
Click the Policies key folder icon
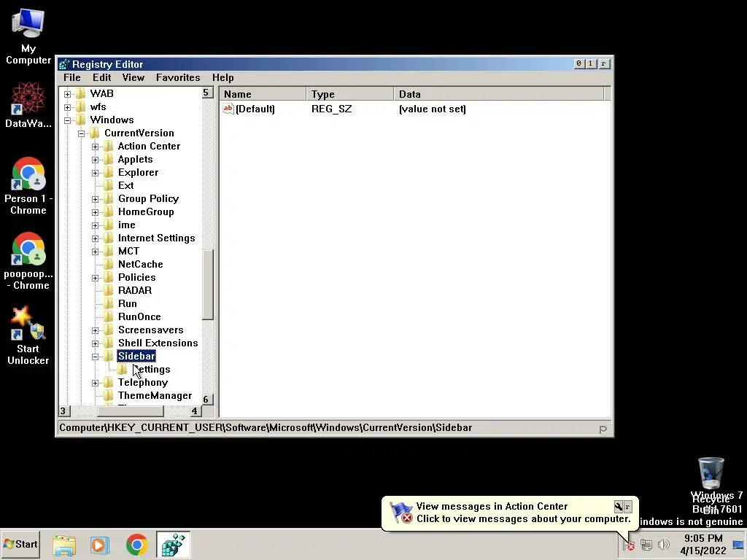109,278
